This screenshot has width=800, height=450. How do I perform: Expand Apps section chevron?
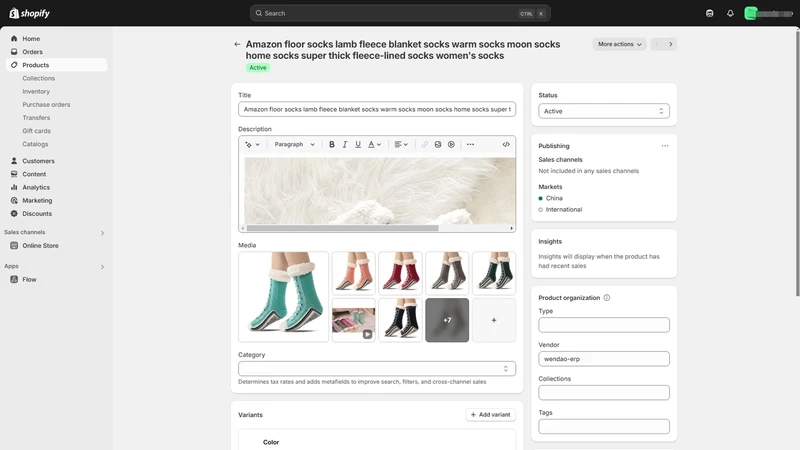103,267
